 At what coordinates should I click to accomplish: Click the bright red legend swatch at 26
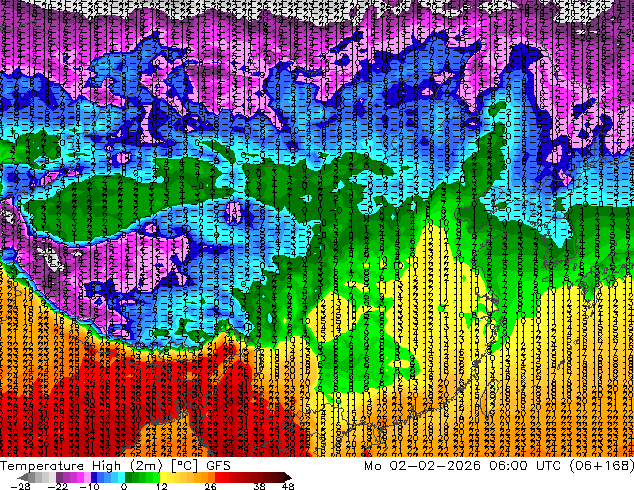[218, 477]
